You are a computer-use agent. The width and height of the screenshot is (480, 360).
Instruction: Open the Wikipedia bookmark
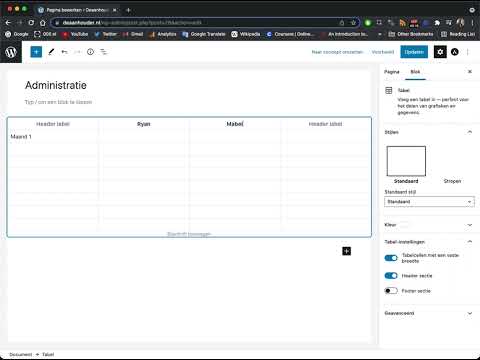tap(246, 34)
